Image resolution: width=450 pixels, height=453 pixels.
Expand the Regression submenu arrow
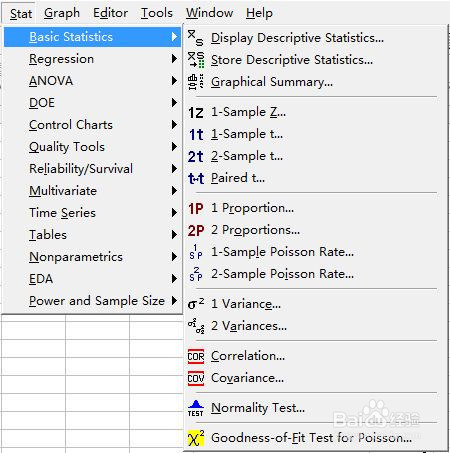click(174, 59)
